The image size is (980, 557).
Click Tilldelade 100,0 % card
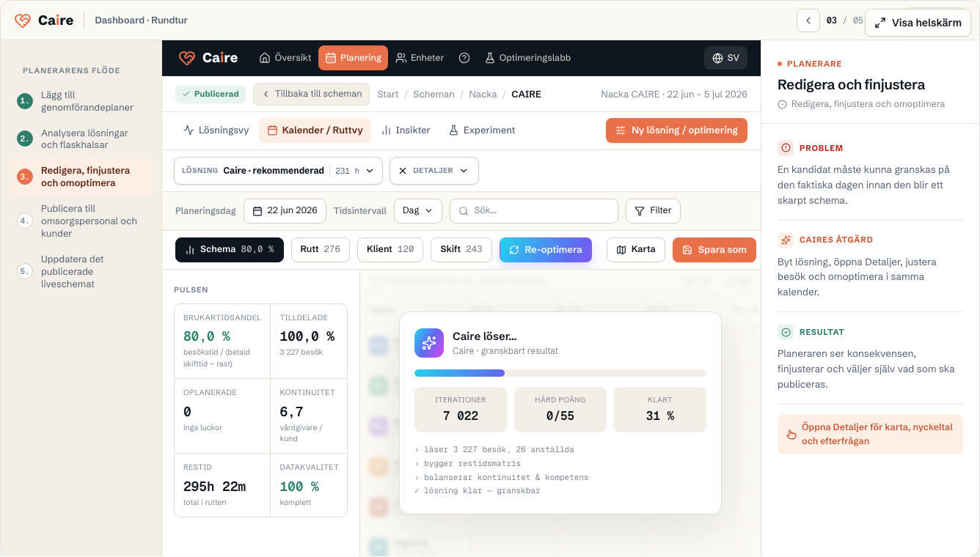click(x=309, y=341)
